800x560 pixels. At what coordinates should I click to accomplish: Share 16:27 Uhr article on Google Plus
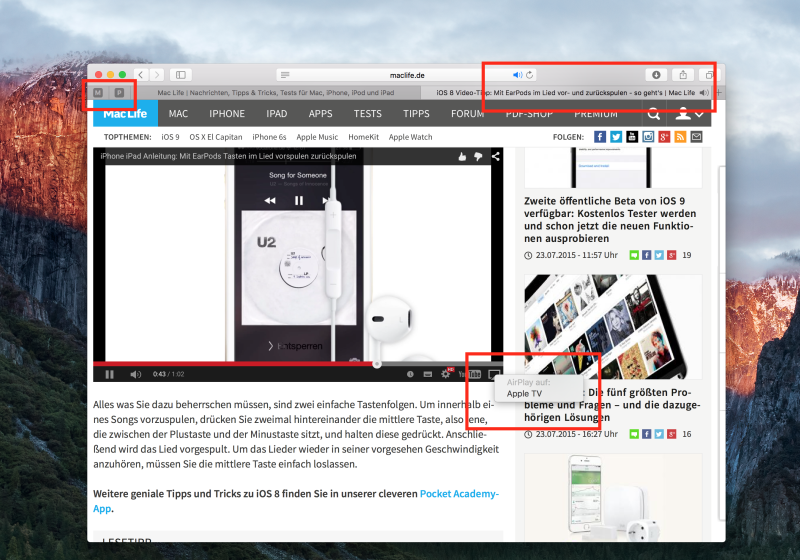tap(672, 434)
